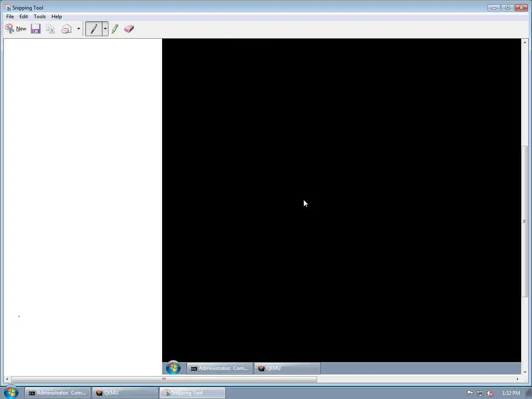The width and height of the screenshot is (532, 399).
Task: Minimize the Snipping Tool window
Action: 494,7
